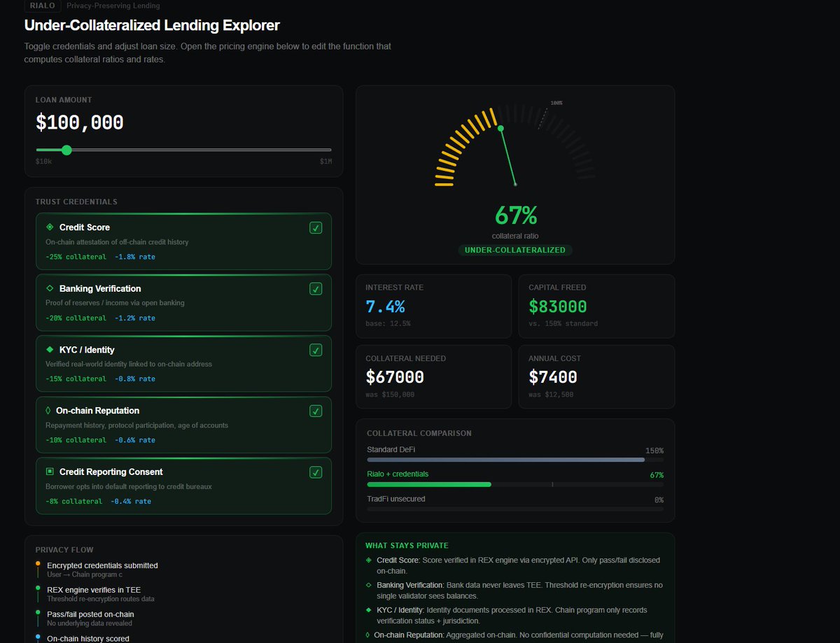Uncheck the KYC / Identity checkbox
Screen dimensions: 840x643
pyautogui.click(x=316, y=350)
